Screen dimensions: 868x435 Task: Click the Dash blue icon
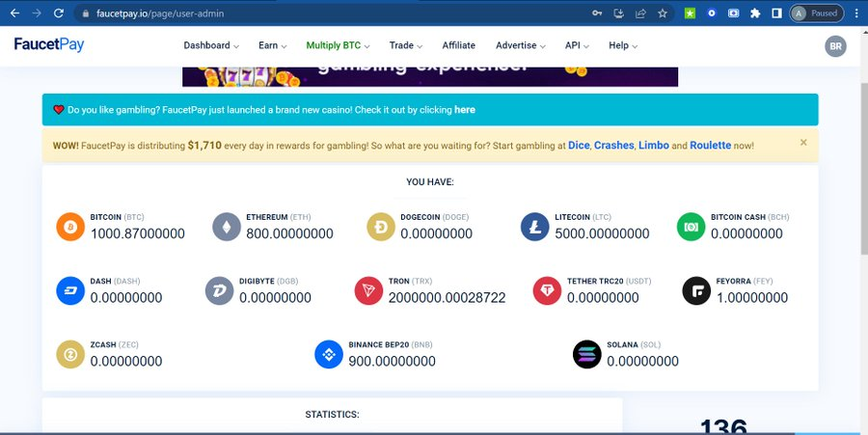pyautogui.click(x=70, y=290)
